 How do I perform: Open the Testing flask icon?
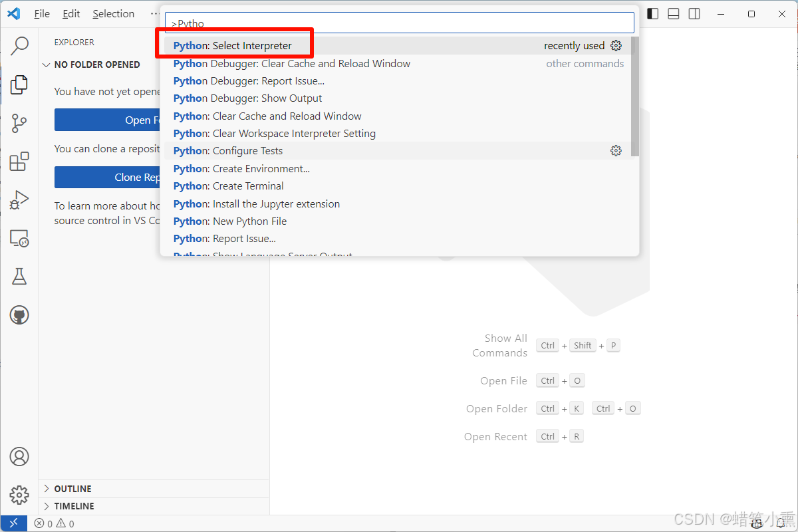click(x=19, y=277)
